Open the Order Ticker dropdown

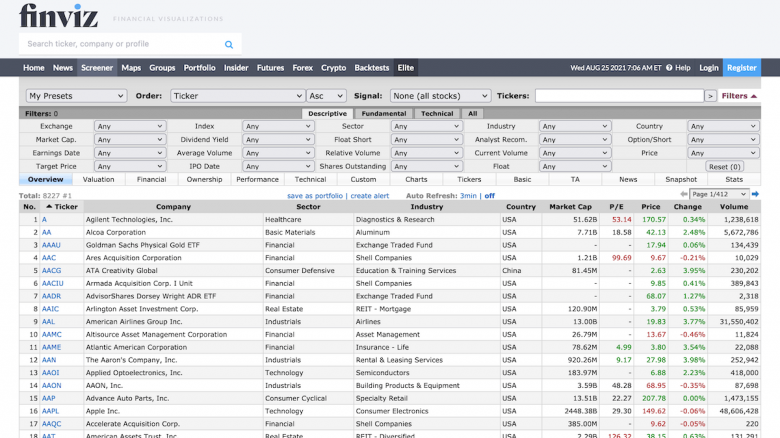coord(237,96)
